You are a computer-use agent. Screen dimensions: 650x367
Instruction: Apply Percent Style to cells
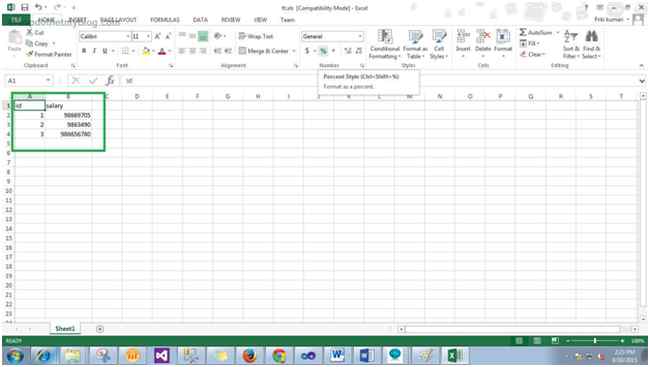tap(323, 51)
